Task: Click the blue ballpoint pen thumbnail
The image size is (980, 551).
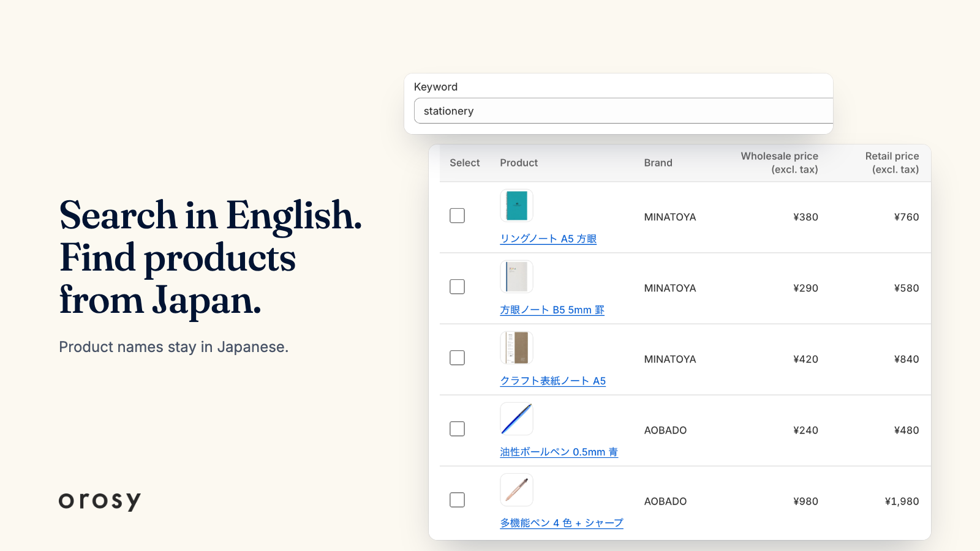Action: click(516, 418)
